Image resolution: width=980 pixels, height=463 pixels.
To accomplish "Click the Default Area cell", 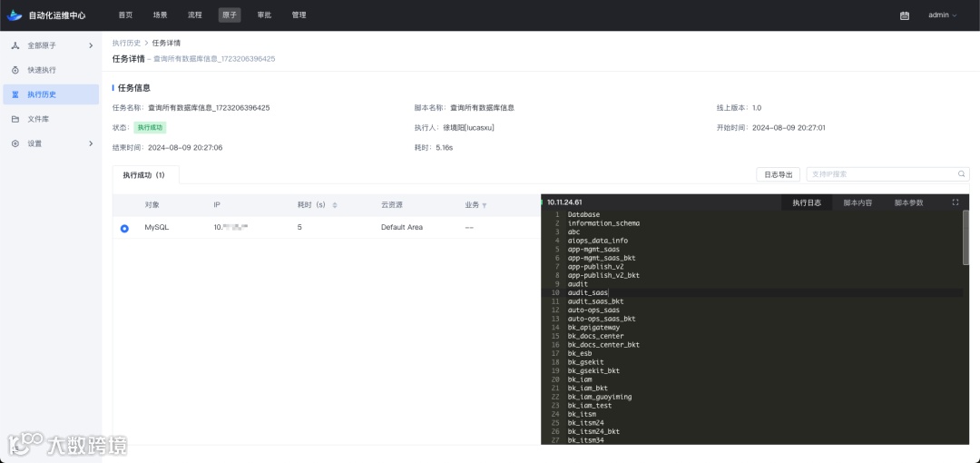I will [x=402, y=227].
